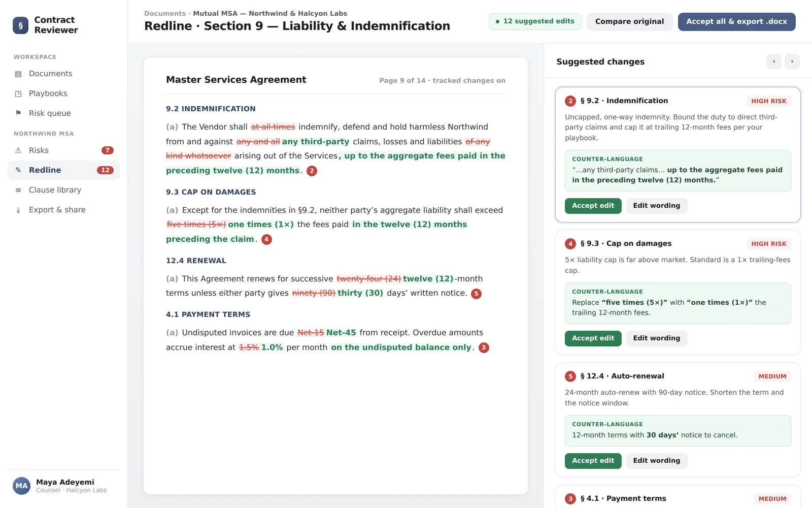Click inserted text "twelve (12)" in renewal clause
This screenshot has width=812, height=508.
[428, 279]
